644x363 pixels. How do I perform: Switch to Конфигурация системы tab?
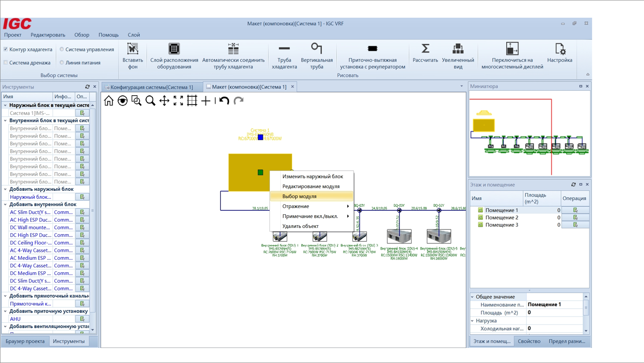pos(152,87)
